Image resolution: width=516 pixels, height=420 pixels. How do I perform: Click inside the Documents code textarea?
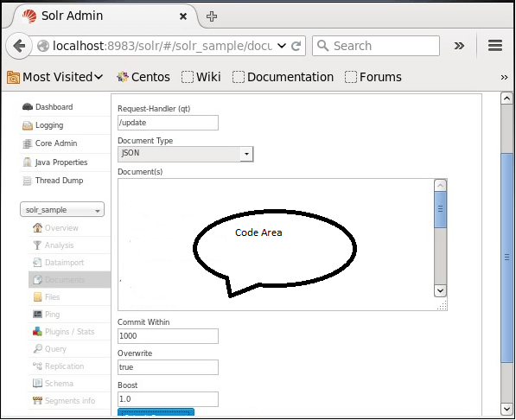tap(276, 245)
